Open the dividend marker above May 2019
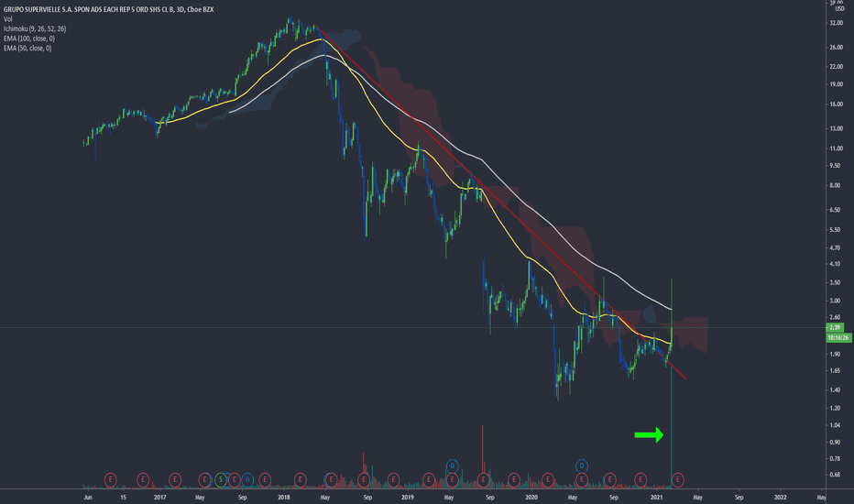The width and height of the screenshot is (854, 504). (x=452, y=466)
